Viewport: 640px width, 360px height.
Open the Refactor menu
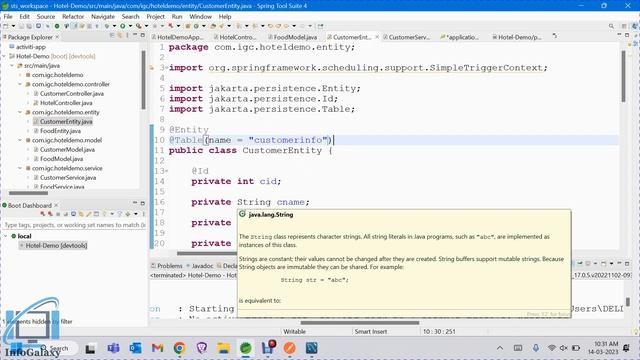point(73,16)
